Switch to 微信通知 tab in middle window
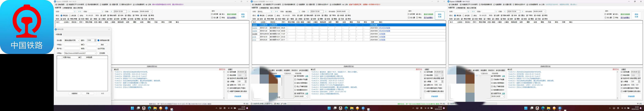The image size is (644, 111). click(287, 70)
